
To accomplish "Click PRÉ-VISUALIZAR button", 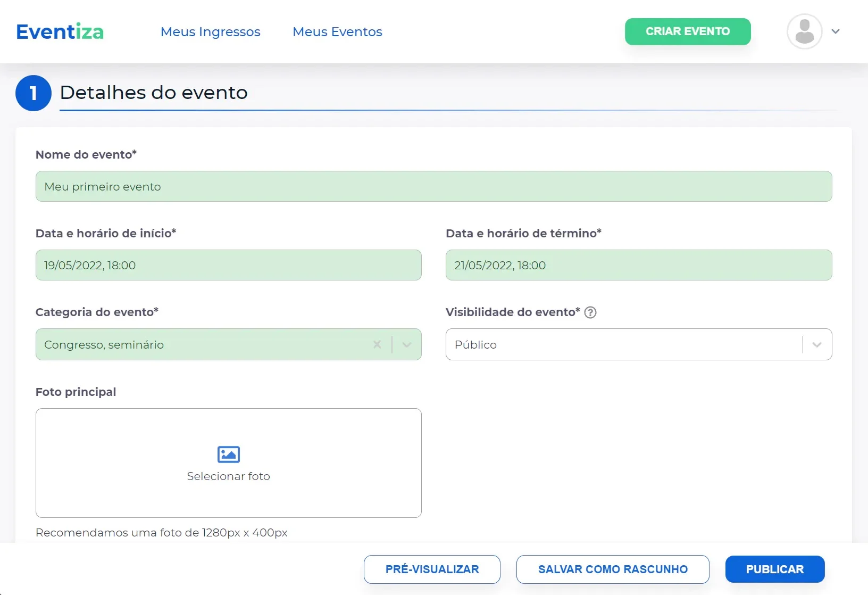I will [x=432, y=569].
